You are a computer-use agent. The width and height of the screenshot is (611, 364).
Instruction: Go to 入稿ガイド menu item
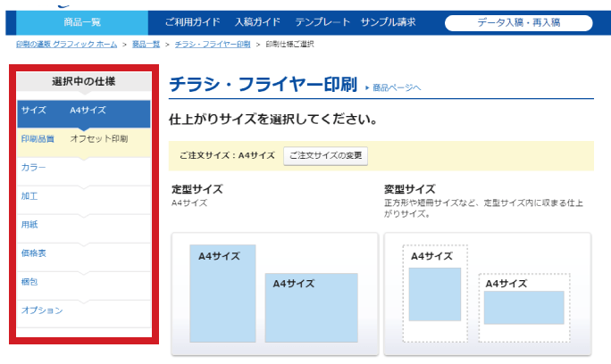point(257,22)
